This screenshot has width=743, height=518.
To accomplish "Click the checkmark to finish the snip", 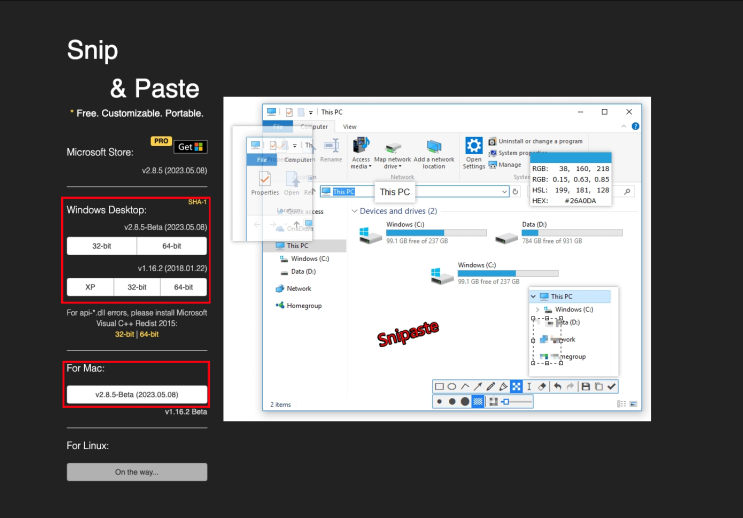I will pos(612,387).
